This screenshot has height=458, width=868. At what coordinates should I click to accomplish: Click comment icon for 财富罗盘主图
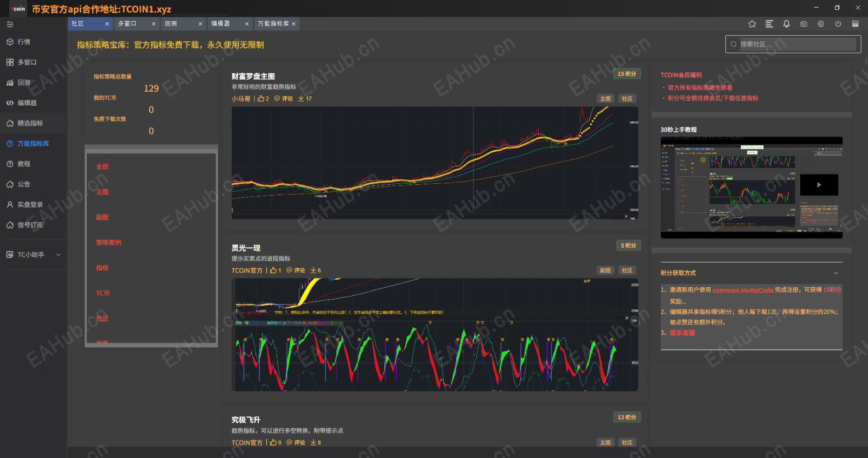click(277, 99)
